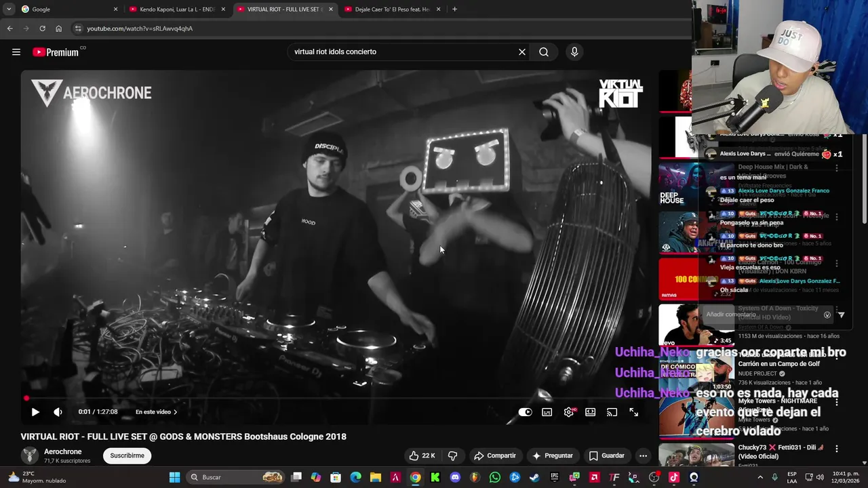Start voice search with microphone icon
Screen dimensions: 868x488
[x=574, y=52]
